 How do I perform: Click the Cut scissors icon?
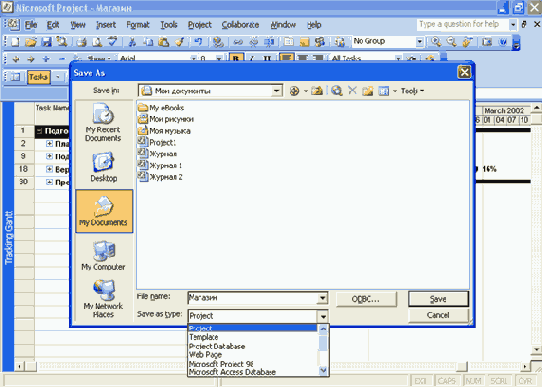coord(132,42)
